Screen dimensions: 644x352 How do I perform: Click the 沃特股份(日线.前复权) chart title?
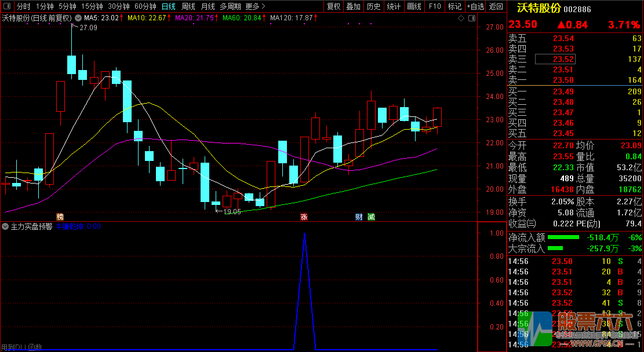[x=37, y=18]
